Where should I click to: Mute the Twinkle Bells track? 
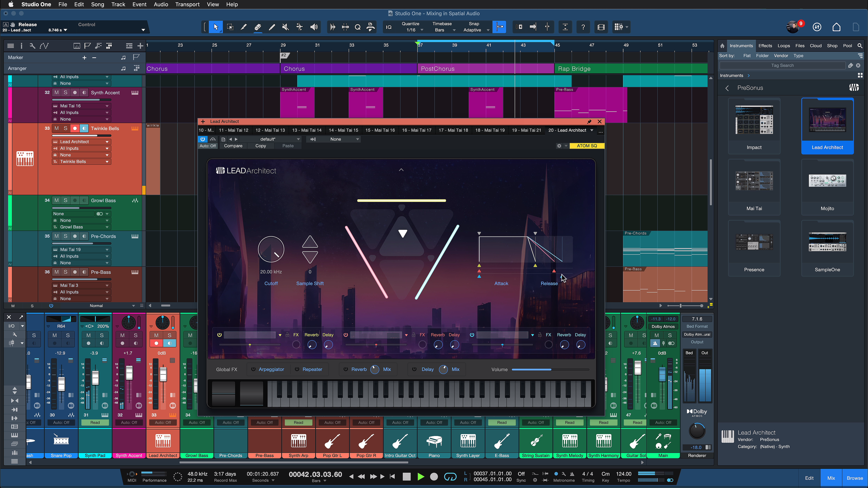point(57,128)
